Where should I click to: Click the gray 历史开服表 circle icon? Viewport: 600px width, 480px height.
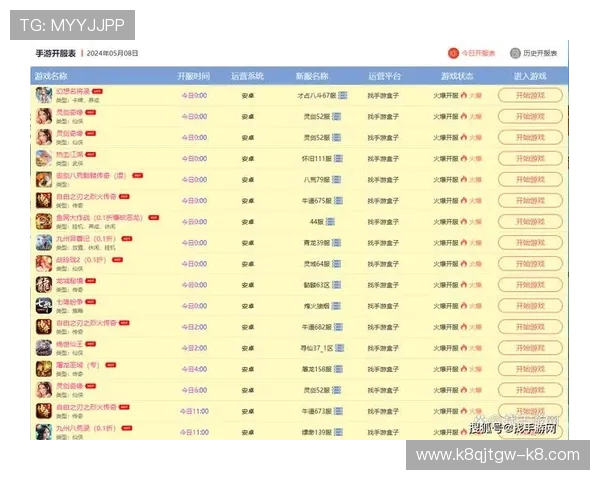pyautogui.click(x=515, y=53)
